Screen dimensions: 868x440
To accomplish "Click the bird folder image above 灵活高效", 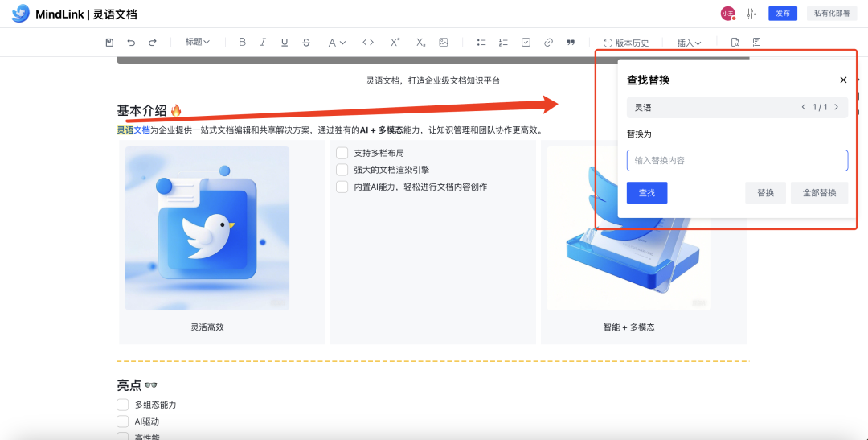I will tap(207, 228).
